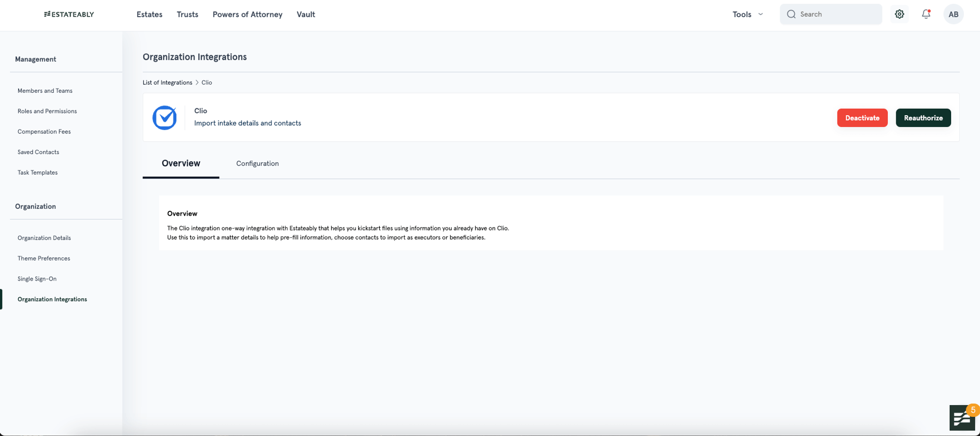Click the Organization sidebar heading
Viewport: 980px width, 436px height.
[35, 206]
